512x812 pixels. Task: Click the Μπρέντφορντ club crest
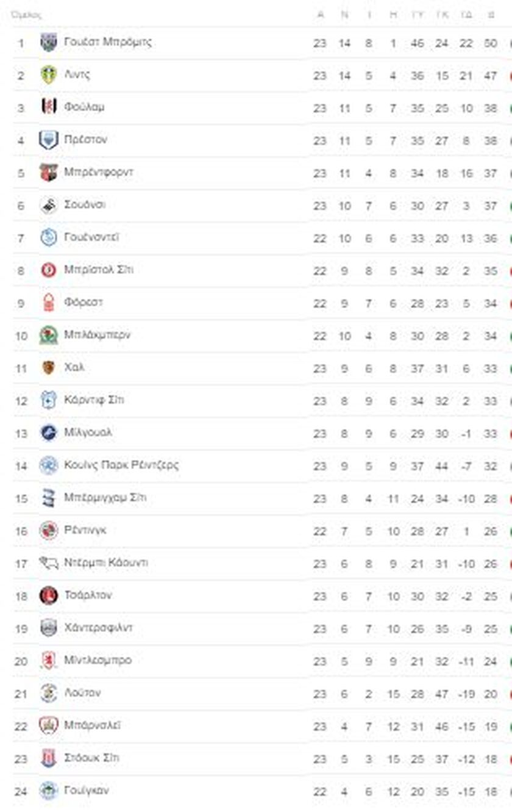(x=49, y=173)
